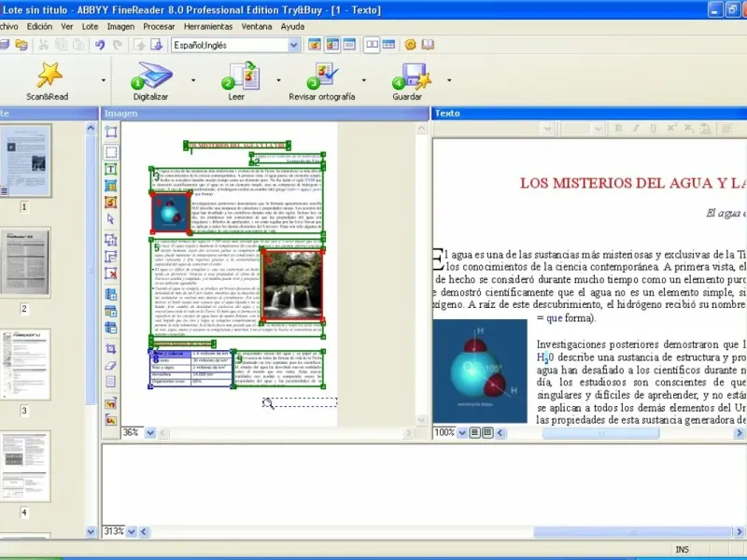Screen dimensions: 747x560
Task: Select the add horizontal table separator tool
Action: pos(111,311)
